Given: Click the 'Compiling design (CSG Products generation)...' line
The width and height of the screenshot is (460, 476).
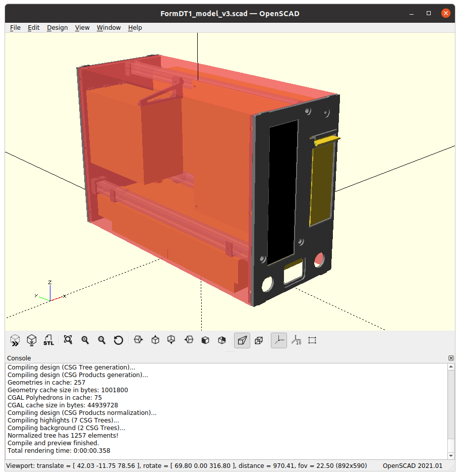Looking at the screenshot, I should click(x=78, y=375).
